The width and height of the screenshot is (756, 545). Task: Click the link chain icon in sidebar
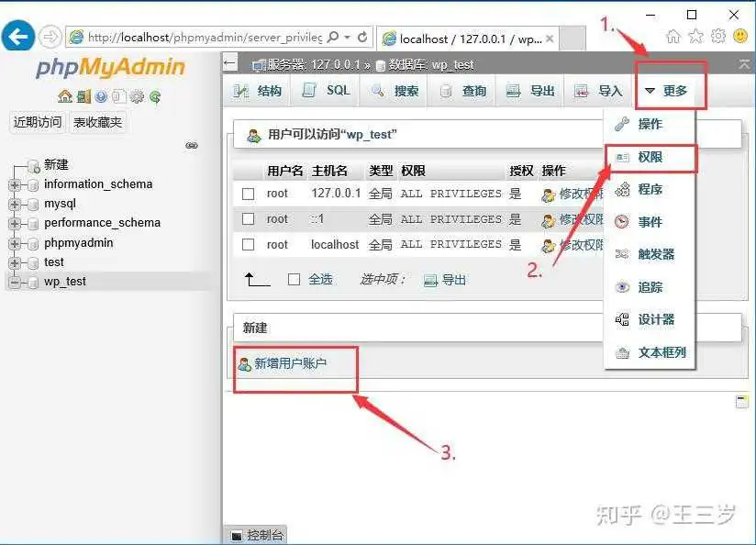point(192,146)
